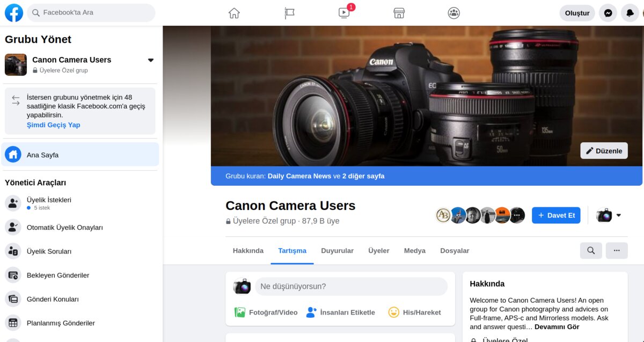Click the Davet Et button
644x342 pixels.
click(556, 215)
